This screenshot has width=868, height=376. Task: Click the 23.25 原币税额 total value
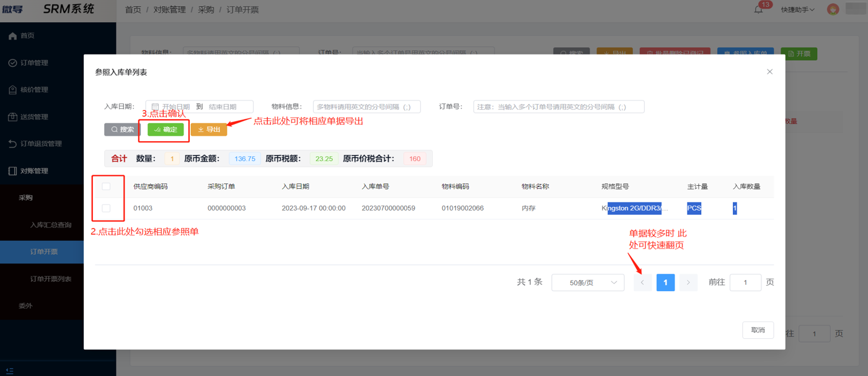point(324,159)
